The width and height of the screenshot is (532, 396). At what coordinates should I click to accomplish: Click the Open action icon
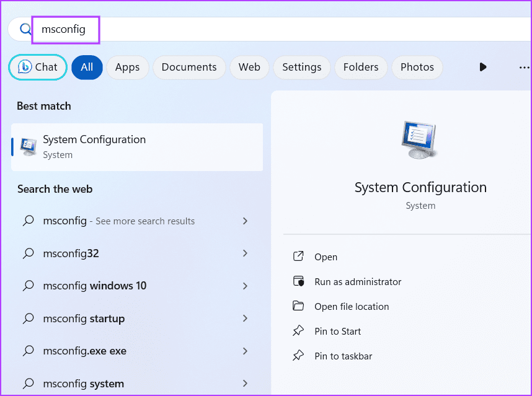point(298,257)
